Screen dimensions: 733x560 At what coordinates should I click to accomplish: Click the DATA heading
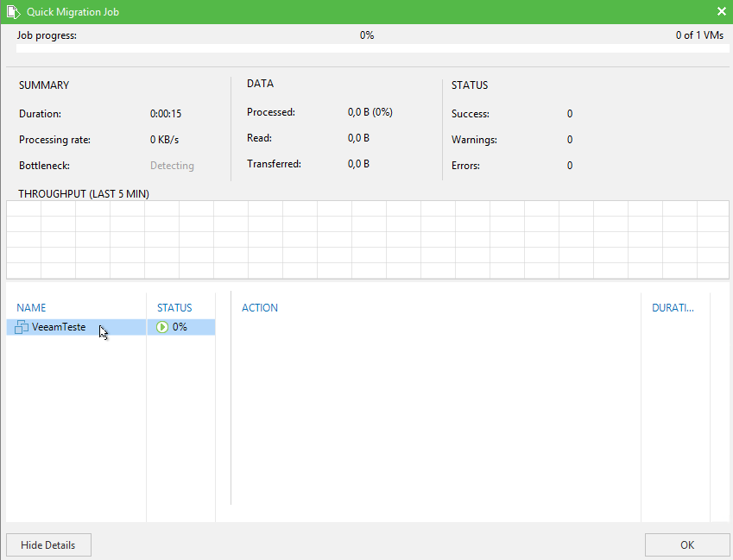[261, 84]
